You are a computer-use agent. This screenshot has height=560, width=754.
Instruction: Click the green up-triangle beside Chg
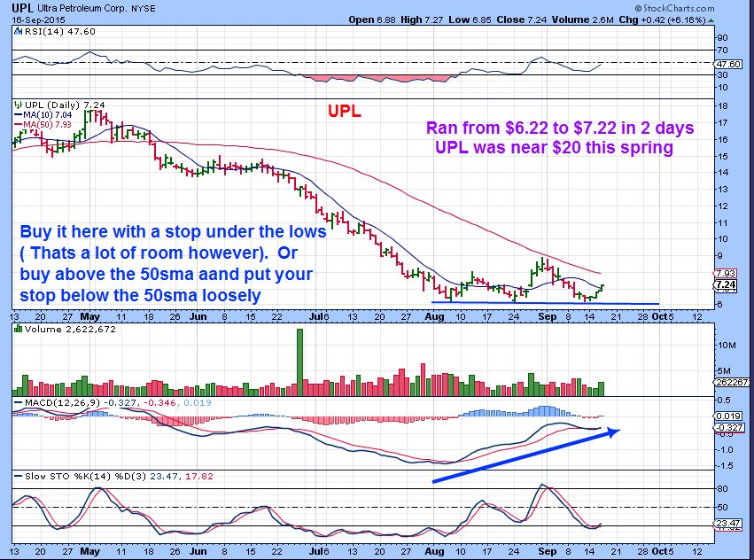tap(711, 20)
